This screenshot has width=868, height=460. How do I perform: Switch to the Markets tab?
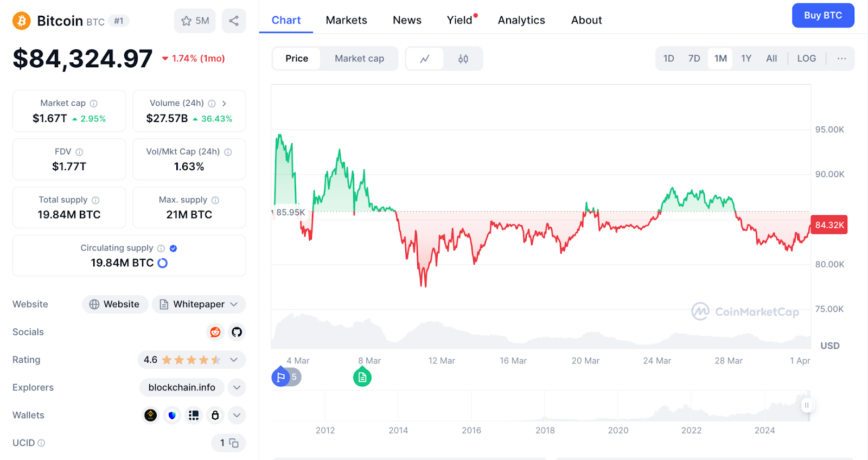pos(346,20)
